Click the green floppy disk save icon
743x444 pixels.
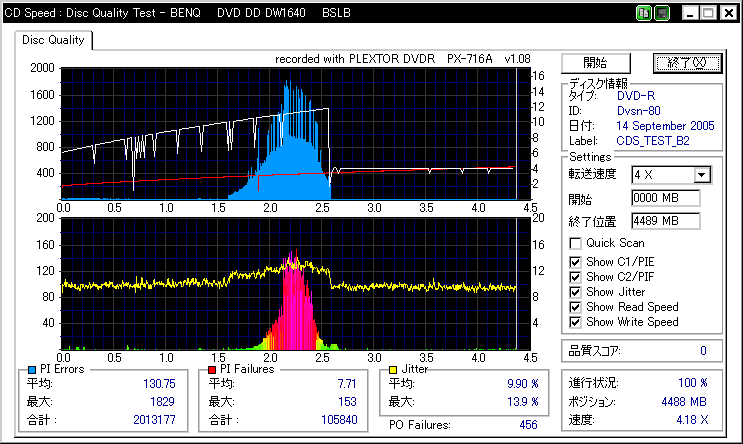[661, 13]
